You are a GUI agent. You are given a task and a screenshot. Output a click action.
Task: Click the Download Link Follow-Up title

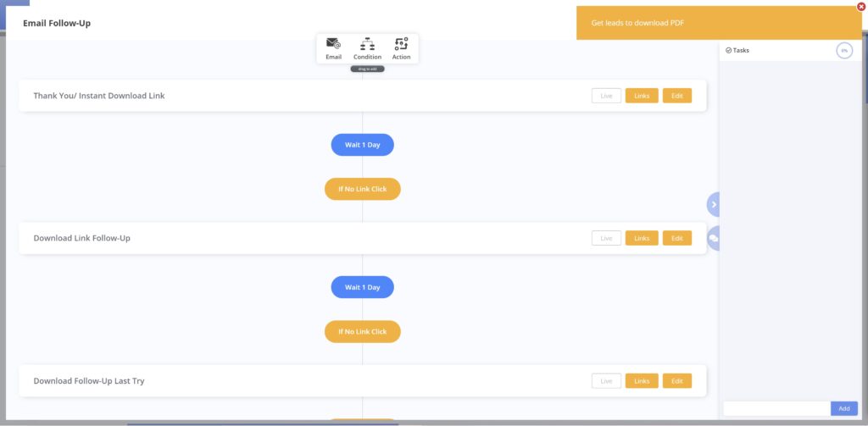(82, 238)
